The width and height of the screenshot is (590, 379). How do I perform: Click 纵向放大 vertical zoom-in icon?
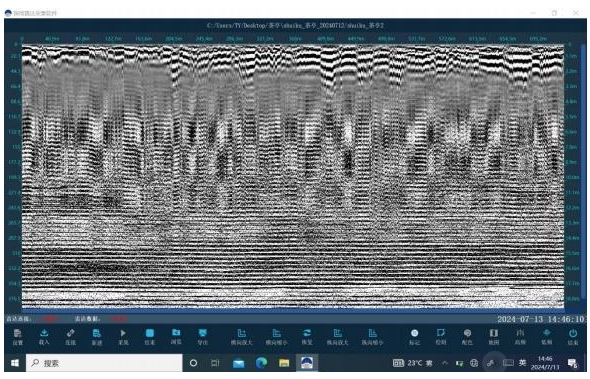(338, 337)
